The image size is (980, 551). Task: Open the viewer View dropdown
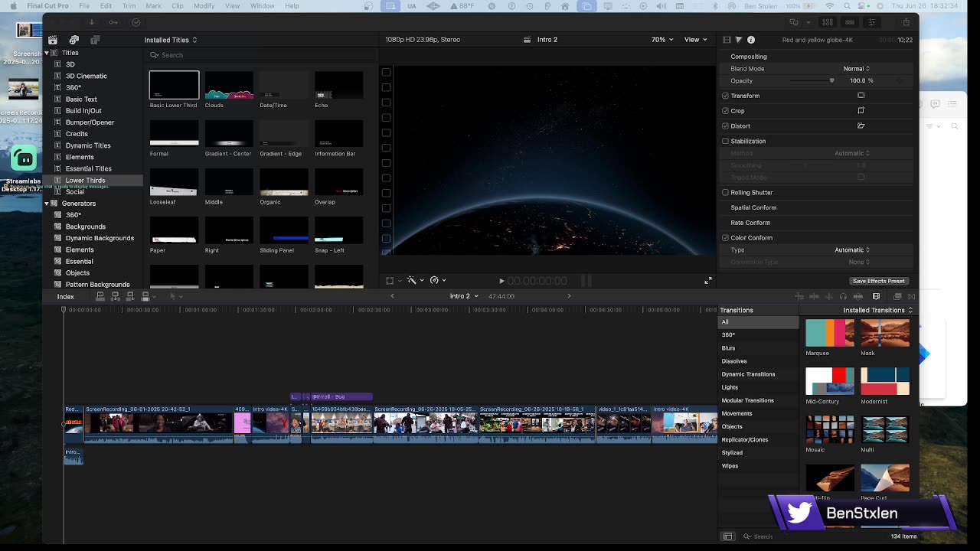point(695,40)
